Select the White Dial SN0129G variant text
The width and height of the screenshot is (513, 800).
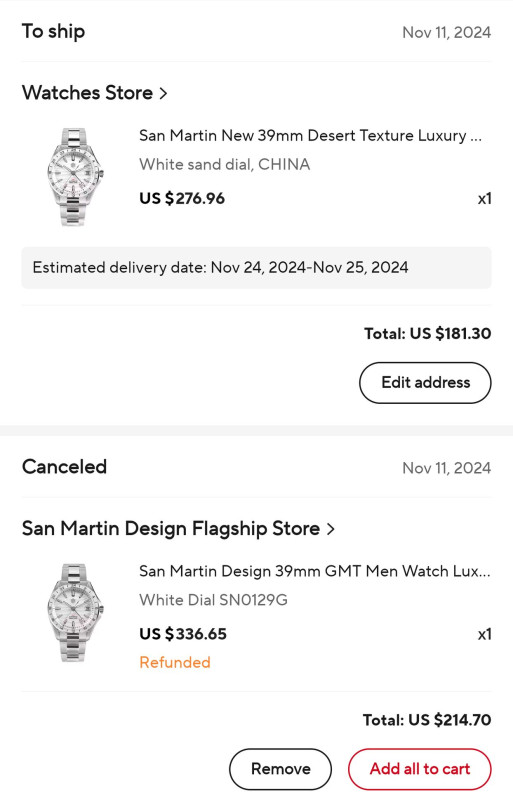pos(213,600)
